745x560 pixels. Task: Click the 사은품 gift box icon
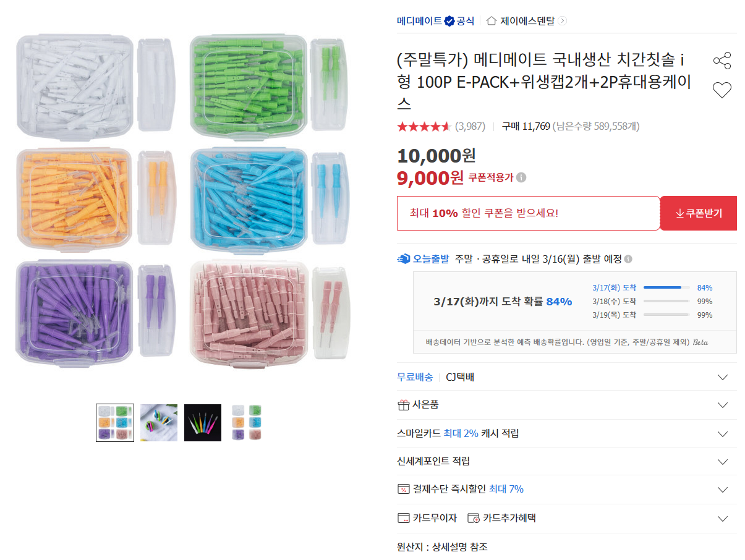point(403,405)
